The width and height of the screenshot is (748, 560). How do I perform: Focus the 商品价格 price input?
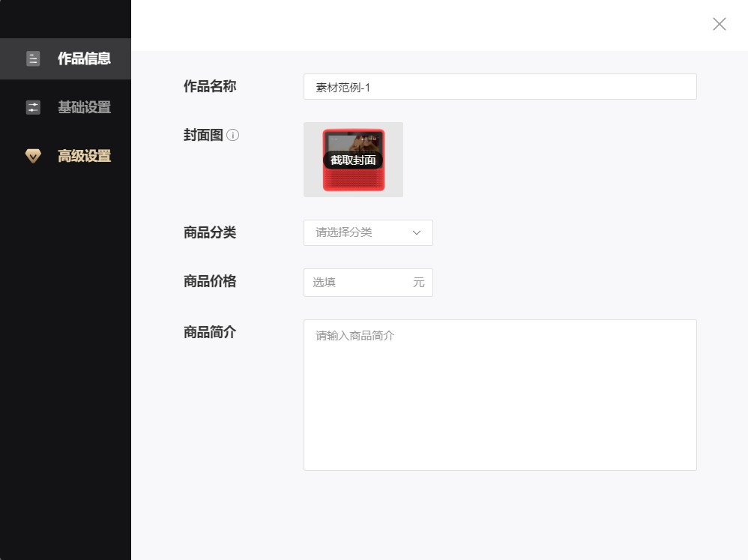coord(368,283)
